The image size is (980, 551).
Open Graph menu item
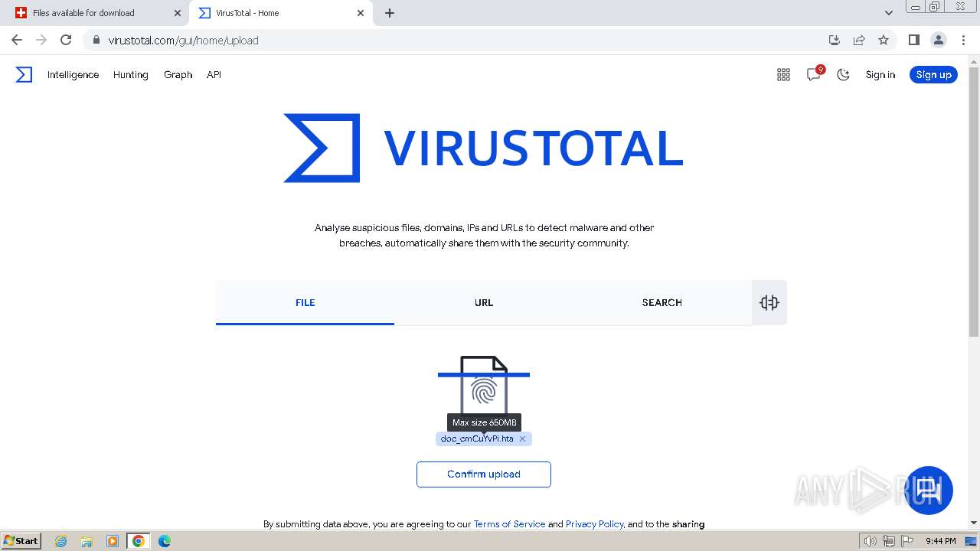pos(178,74)
